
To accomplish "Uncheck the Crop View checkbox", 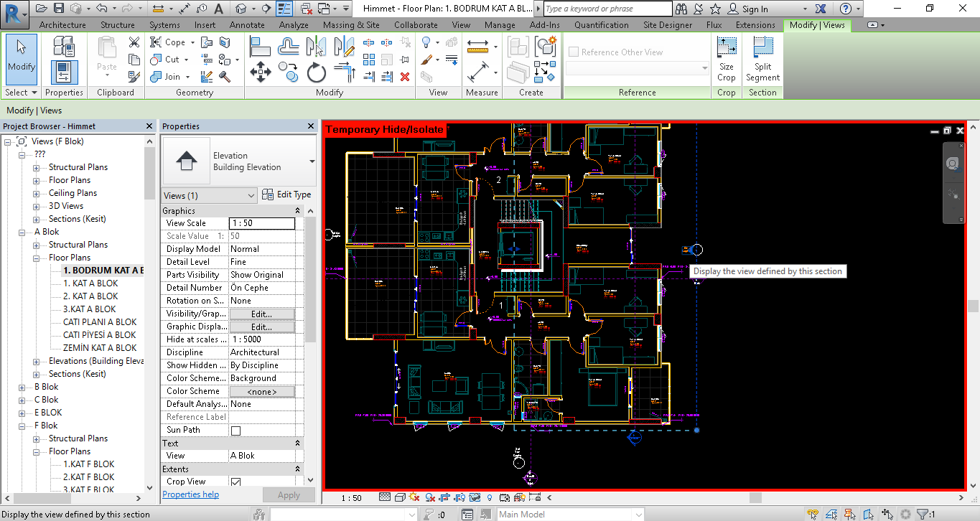I will pos(235,482).
